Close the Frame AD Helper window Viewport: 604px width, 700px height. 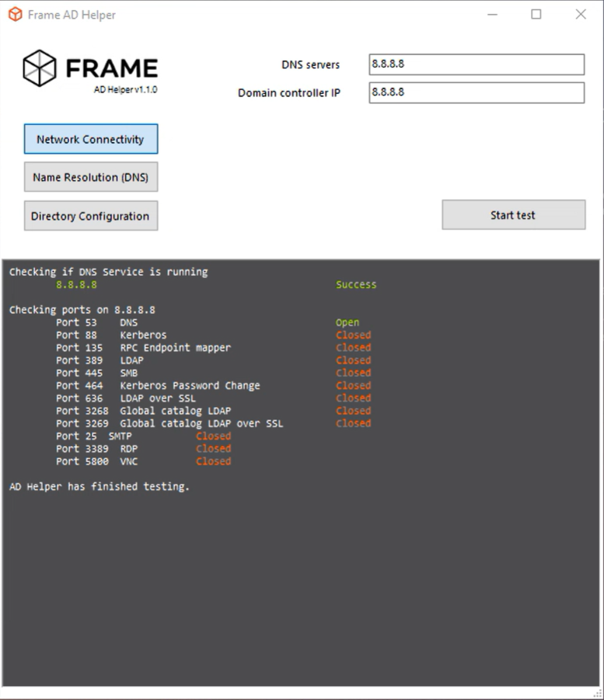pos(581,15)
